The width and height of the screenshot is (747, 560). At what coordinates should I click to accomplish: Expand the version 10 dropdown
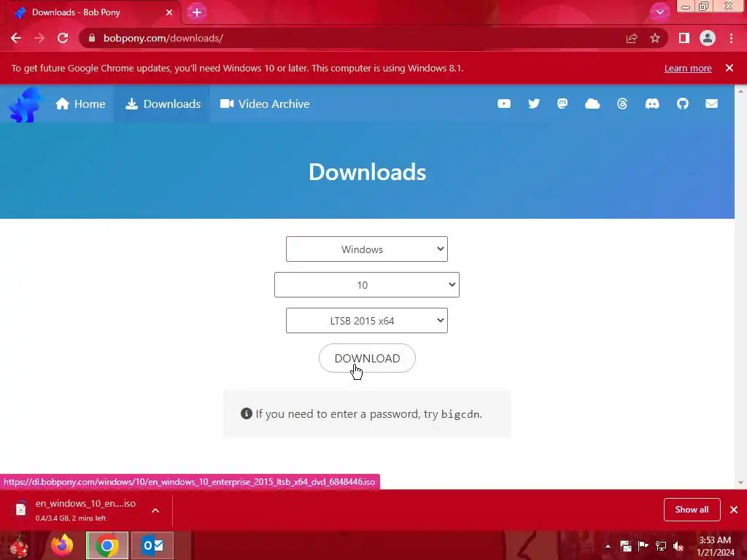pyautogui.click(x=367, y=285)
